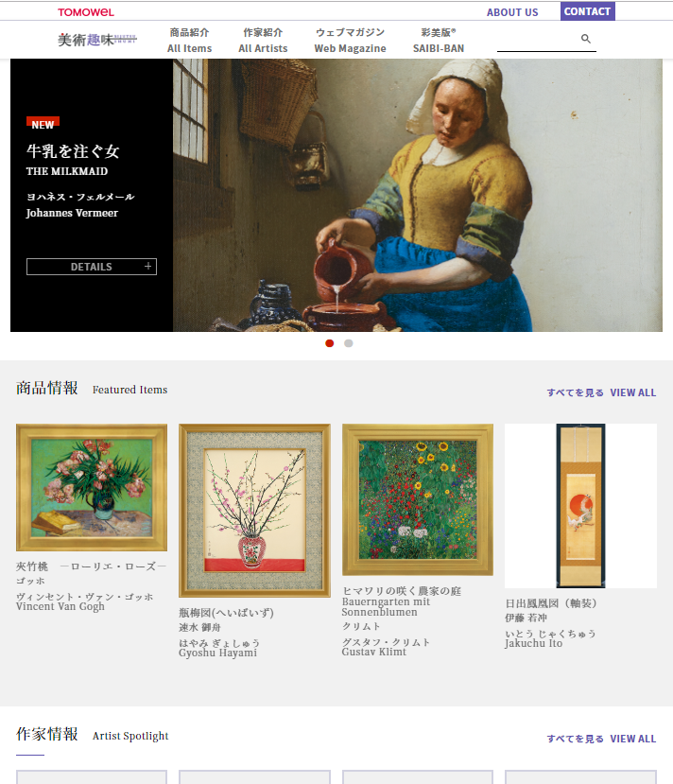Click the search magnifier icon
The width and height of the screenshot is (673, 784).
point(585,39)
